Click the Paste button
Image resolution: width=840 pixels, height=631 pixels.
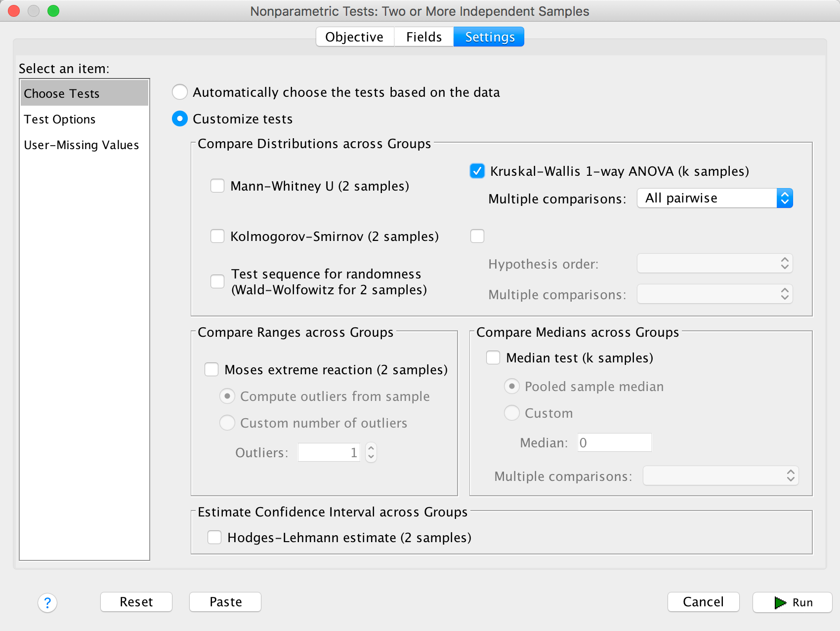point(225,602)
